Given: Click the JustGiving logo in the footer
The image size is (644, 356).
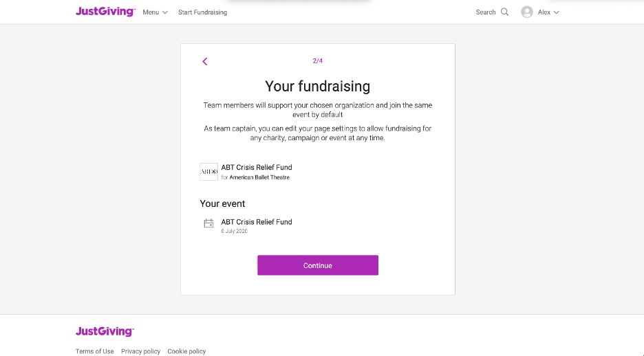Looking at the screenshot, I should [105, 331].
